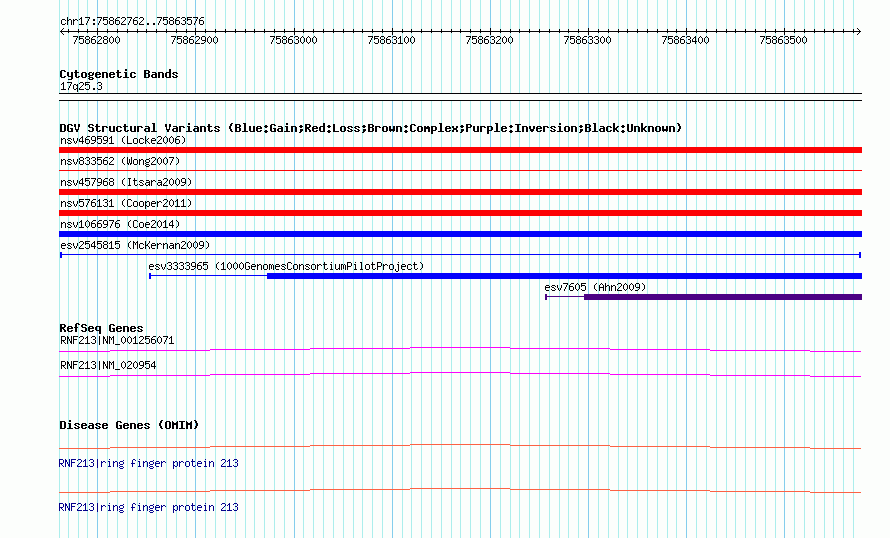Click the ruler tick labeled 75863300
Image resolution: width=890 pixels, height=538 pixels.
pyautogui.click(x=587, y=40)
